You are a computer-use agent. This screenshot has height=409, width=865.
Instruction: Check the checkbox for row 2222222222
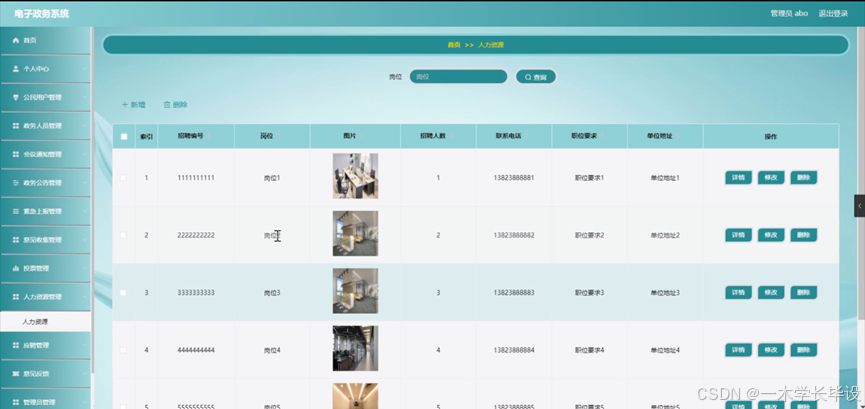pos(124,235)
